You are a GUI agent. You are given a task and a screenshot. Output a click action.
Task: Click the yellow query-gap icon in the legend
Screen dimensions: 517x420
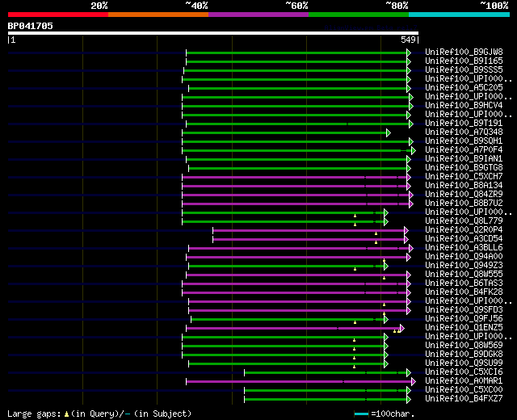[66, 414]
